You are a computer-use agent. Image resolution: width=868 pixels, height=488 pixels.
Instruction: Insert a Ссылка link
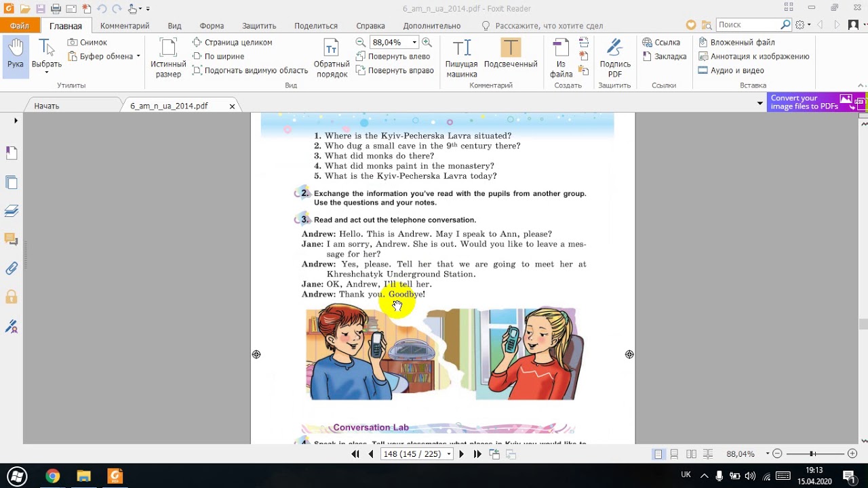click(x=661, y=42)
